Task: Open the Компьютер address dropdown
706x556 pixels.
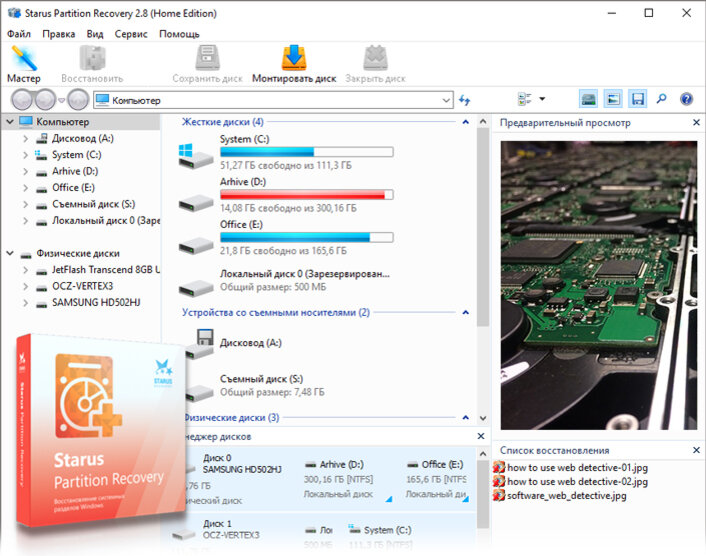Action: click(x=446, y=100)
